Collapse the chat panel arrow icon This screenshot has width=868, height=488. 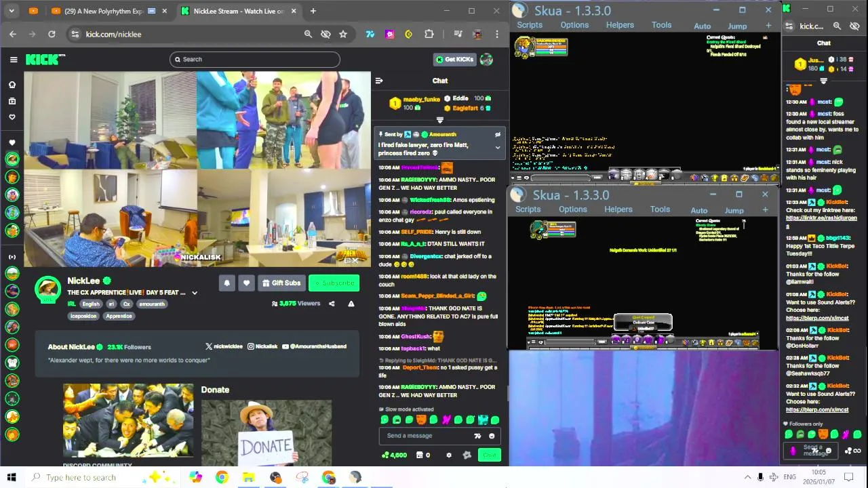[379, 81]
